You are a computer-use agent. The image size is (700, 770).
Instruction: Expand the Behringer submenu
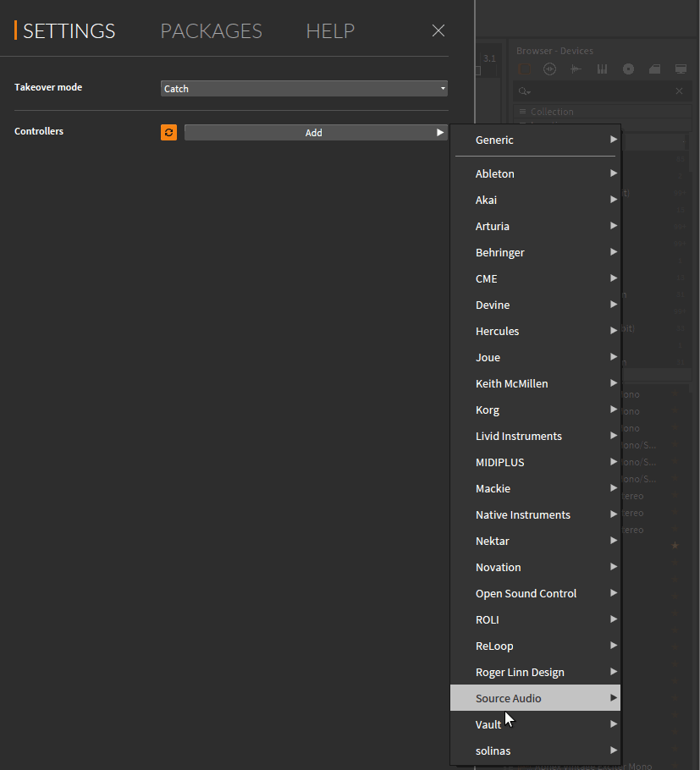(536, 252)
